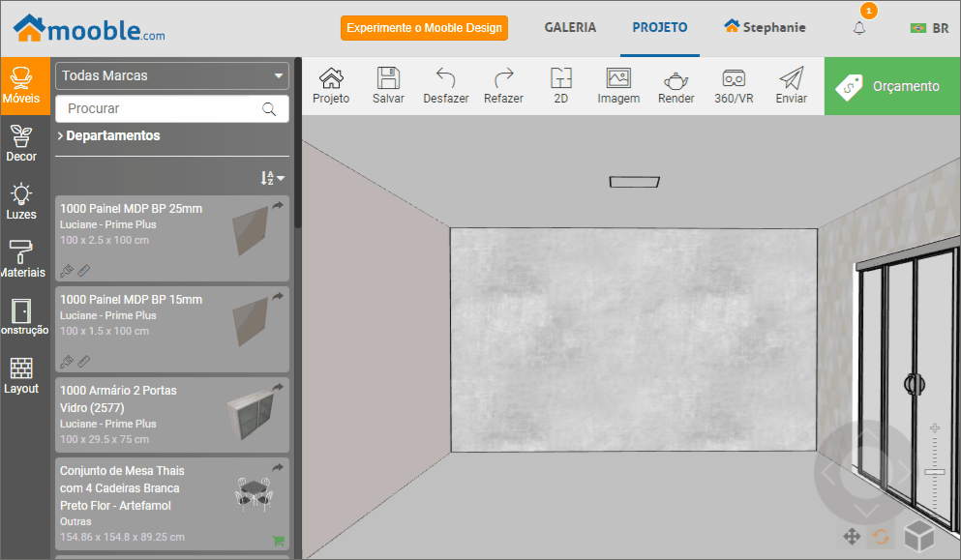Click share arrow on Painel MDP 25mm
Image resolution: width=961 pixels, height=560 pixels.
278,205
